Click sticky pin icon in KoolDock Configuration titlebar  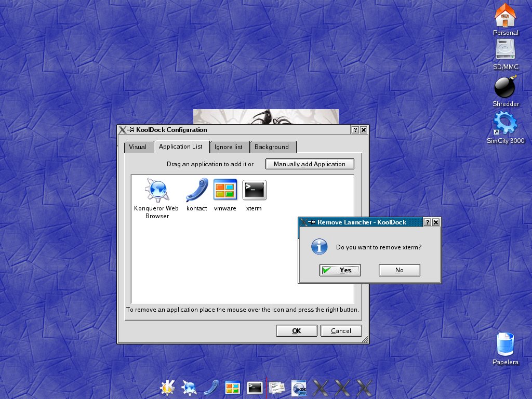pos(130,129)
